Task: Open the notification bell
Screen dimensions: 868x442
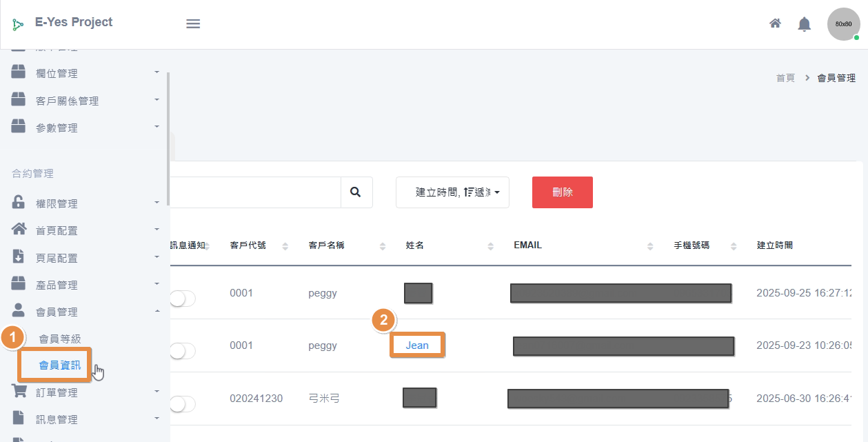Action: (804, 24)
